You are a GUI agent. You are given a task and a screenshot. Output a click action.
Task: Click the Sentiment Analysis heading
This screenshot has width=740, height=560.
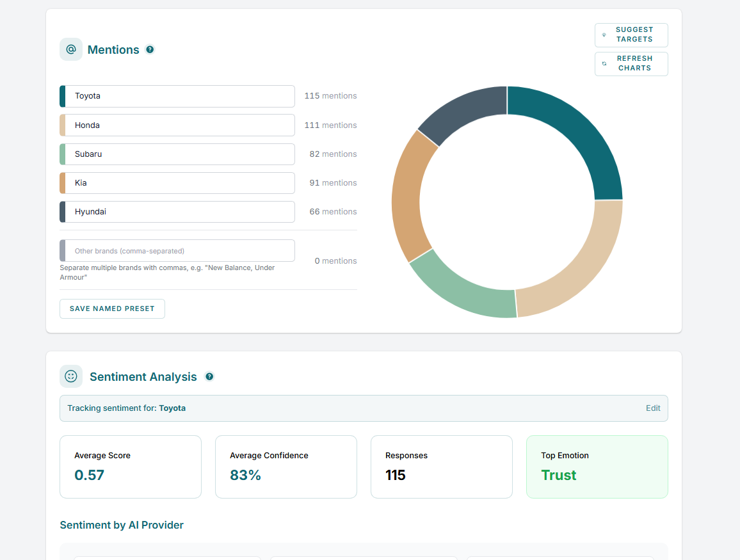[143, 376]
